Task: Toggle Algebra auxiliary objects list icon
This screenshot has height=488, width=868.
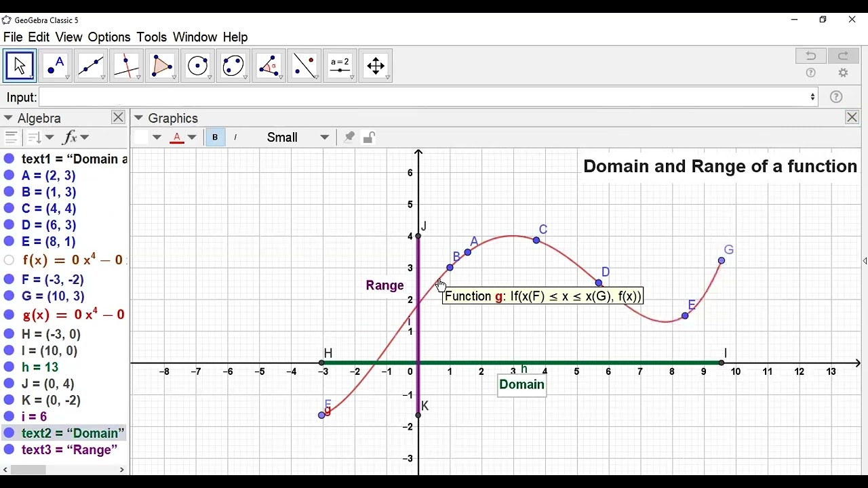Action: pyautogui.click(x=11, y=138)
